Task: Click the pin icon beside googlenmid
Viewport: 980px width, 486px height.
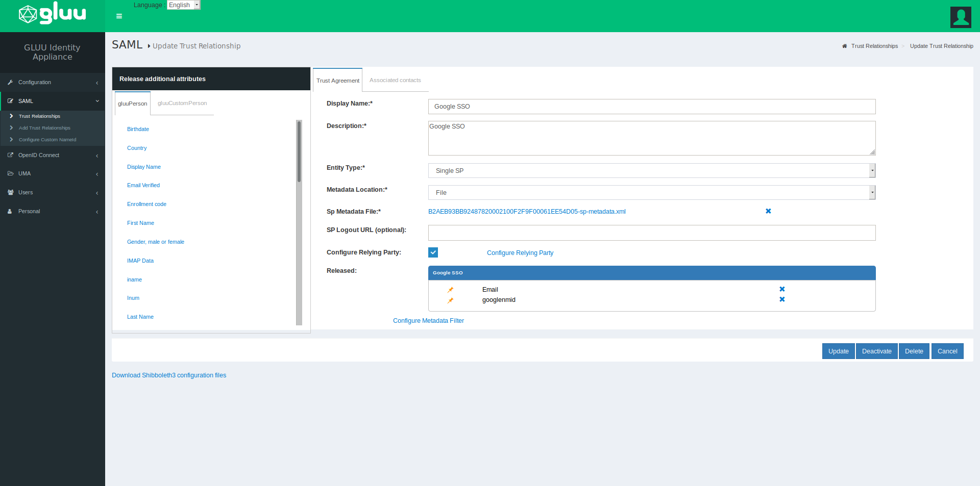Action: point(450,300)
